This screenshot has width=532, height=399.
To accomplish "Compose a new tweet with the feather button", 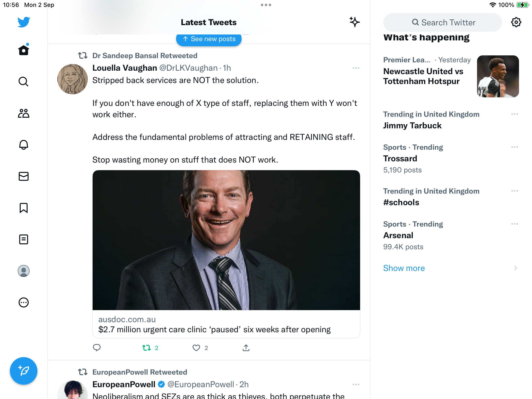I will click(24, 371).
